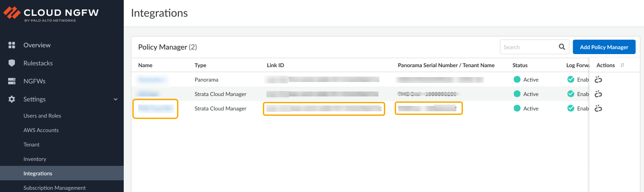The width and height of the screenshot is (644, 192).
Task: Click the policy manager Search field
Action: [x=528, y=47]
